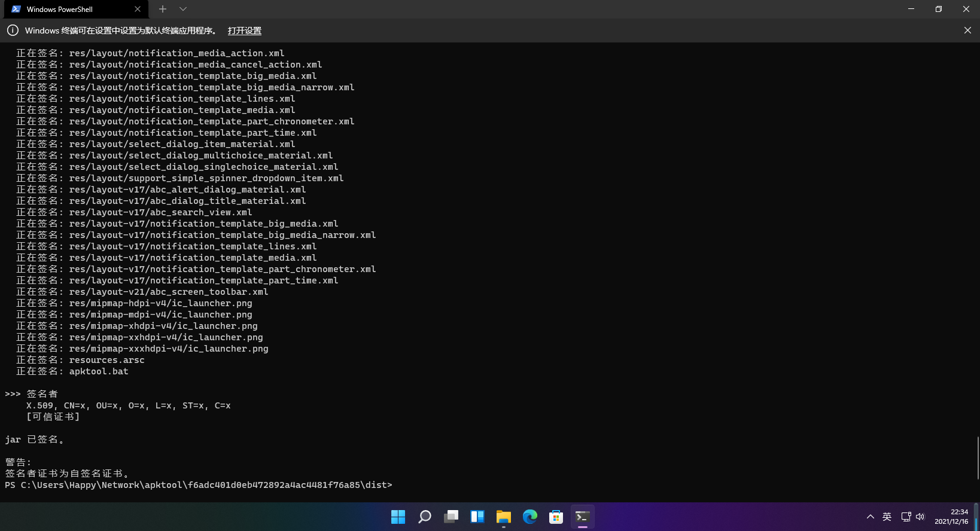The image size is (980, 531).
Task: Open the volume tray icon
Action: pos(920,517)
